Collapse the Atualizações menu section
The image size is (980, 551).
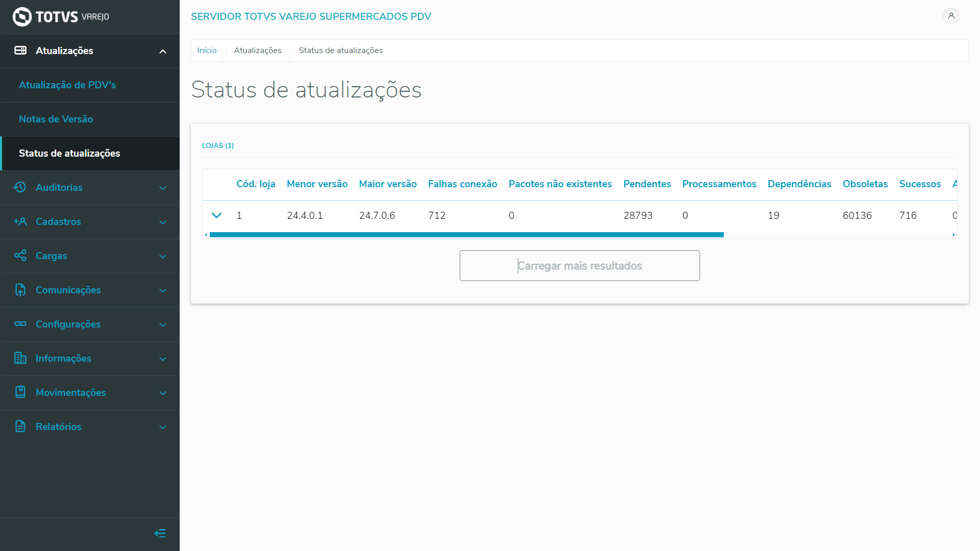(163, 51)
